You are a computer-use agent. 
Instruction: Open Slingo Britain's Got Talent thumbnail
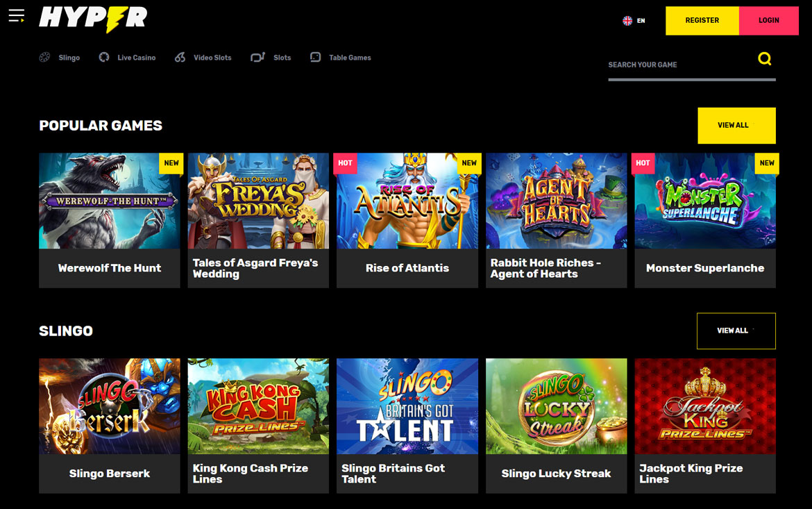tap(407, 406)
